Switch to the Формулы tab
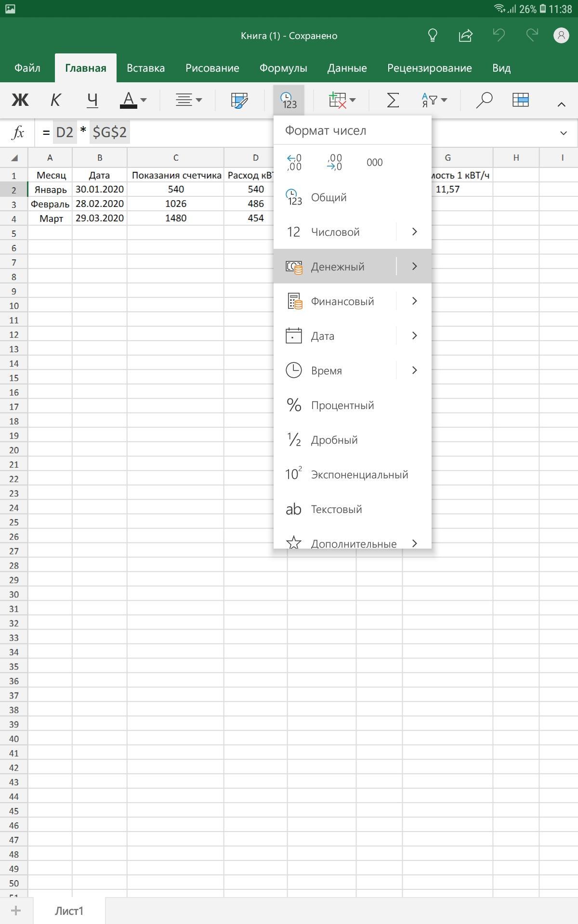The height and width of the screenshot is (924, 578). [283, 68]
